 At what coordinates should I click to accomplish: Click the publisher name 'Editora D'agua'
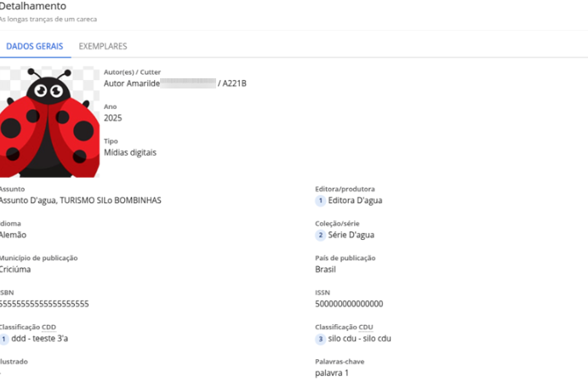(355, 201)
